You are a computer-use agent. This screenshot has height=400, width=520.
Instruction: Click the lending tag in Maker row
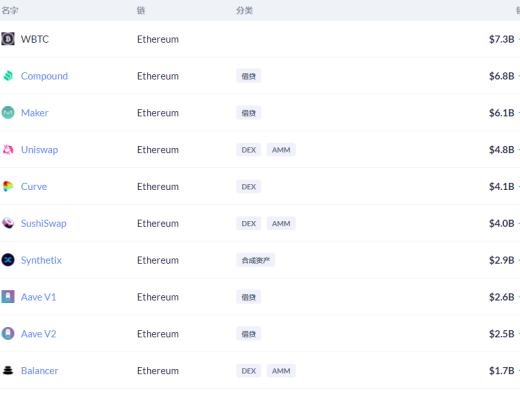click(x=249, y=113)
